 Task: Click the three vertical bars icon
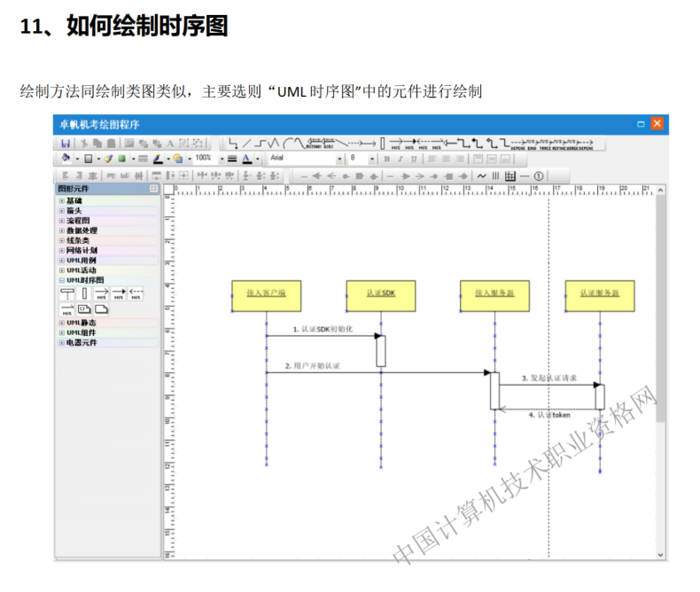pyautogui.click(x=495, y=175)
